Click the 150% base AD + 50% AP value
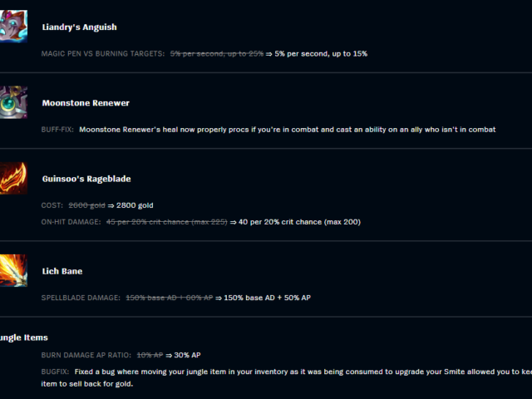This screenshot has height=399, width=532. (268, 298)
